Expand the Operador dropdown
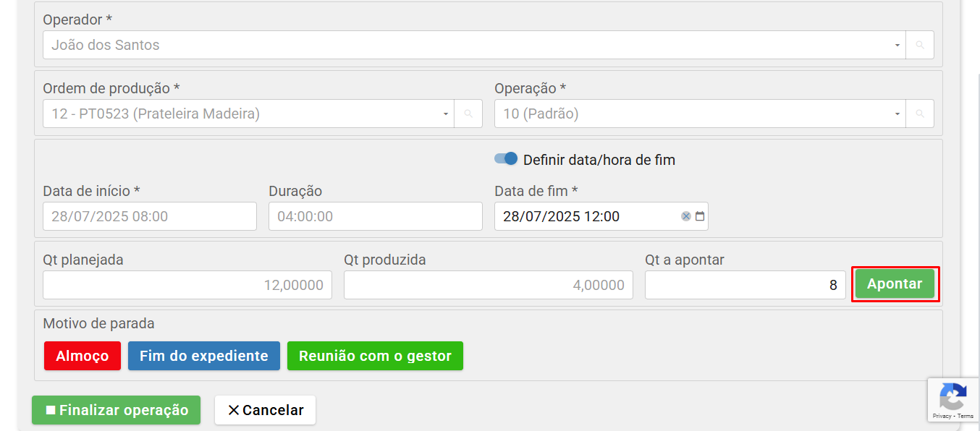This screenshot has height=431, width=980. [897, 45]
